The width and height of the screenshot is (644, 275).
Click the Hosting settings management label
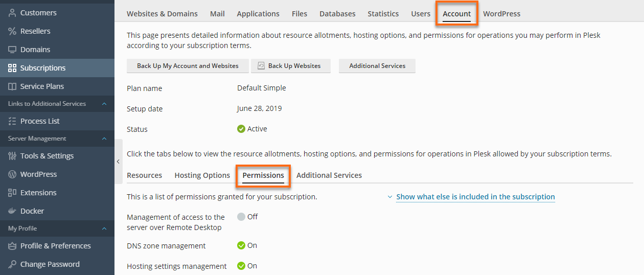(x=177, y=266)
